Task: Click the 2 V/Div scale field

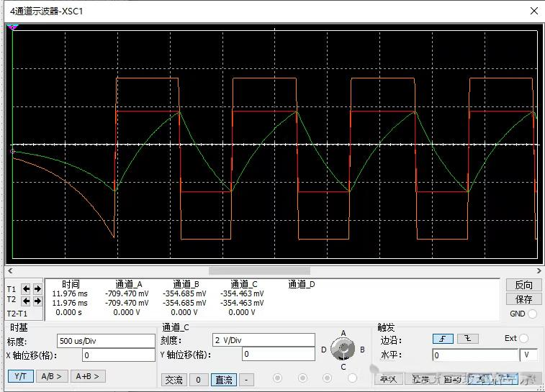Action: coord(264,340)
